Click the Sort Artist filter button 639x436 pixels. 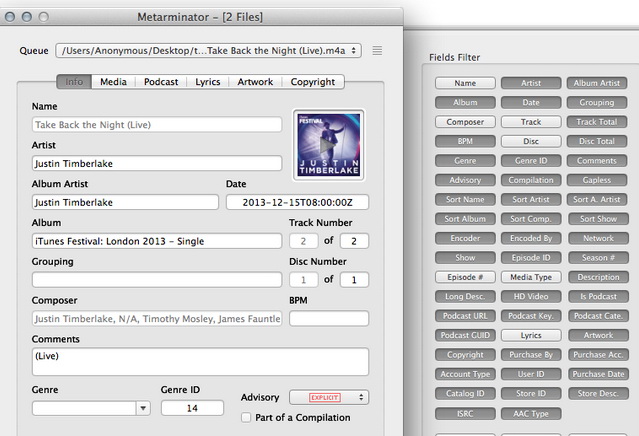pos(531,200)
